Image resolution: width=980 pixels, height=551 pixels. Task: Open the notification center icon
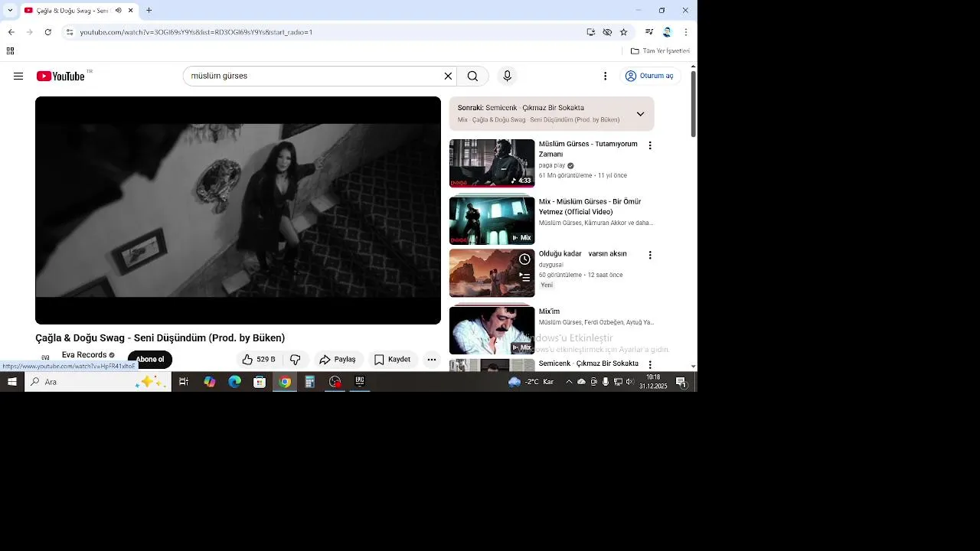pyautogui.click(x=681, y=382)
